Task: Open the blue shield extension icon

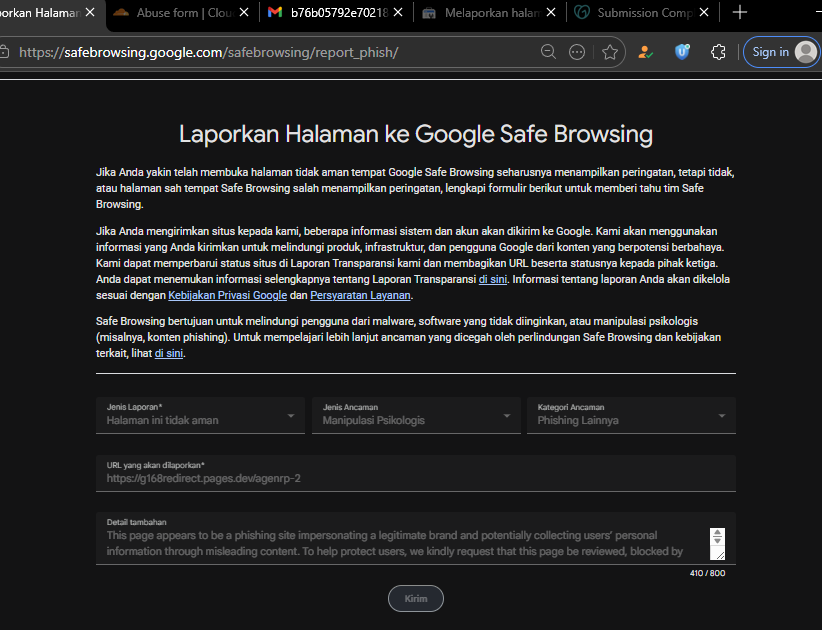Action: (682, 52)
